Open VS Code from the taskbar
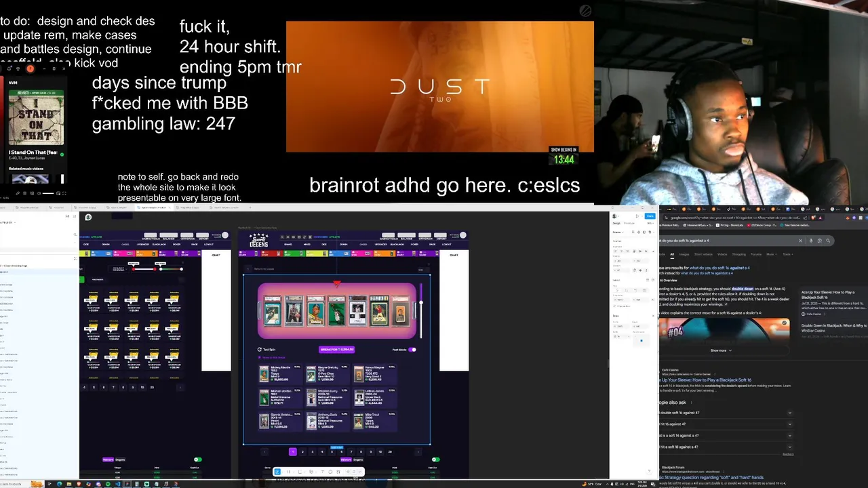Screen dimensions: 868x488 click(118, 484)
